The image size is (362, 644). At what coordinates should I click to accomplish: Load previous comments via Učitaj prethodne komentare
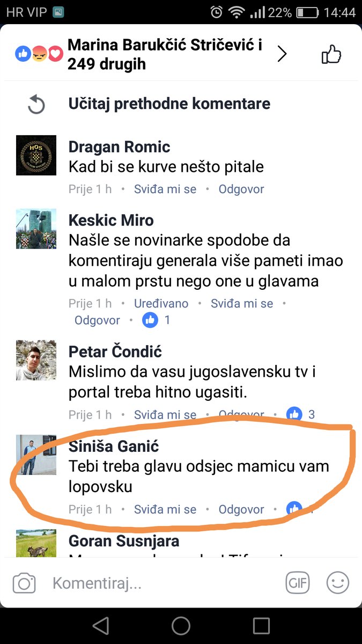coord(169,104)
